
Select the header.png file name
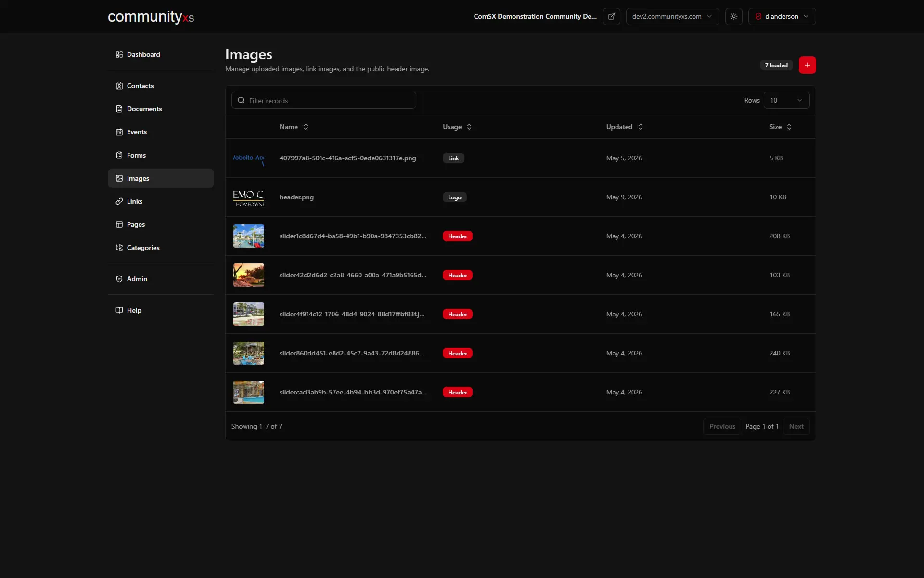(296, 197)
